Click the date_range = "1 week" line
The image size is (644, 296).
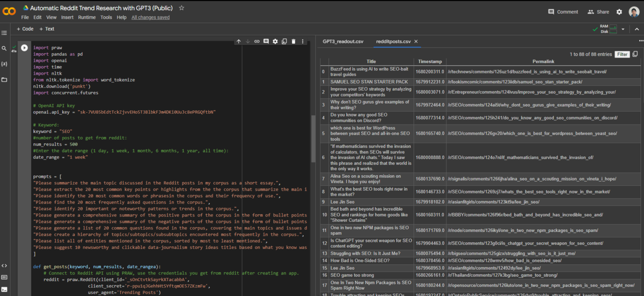click(61, 157)
